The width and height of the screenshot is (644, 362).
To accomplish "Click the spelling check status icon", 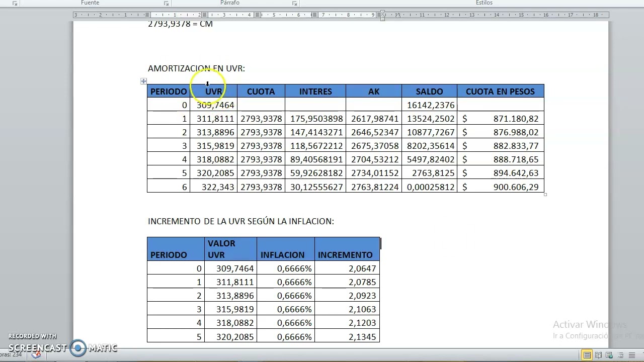I will tap(36, 355).
